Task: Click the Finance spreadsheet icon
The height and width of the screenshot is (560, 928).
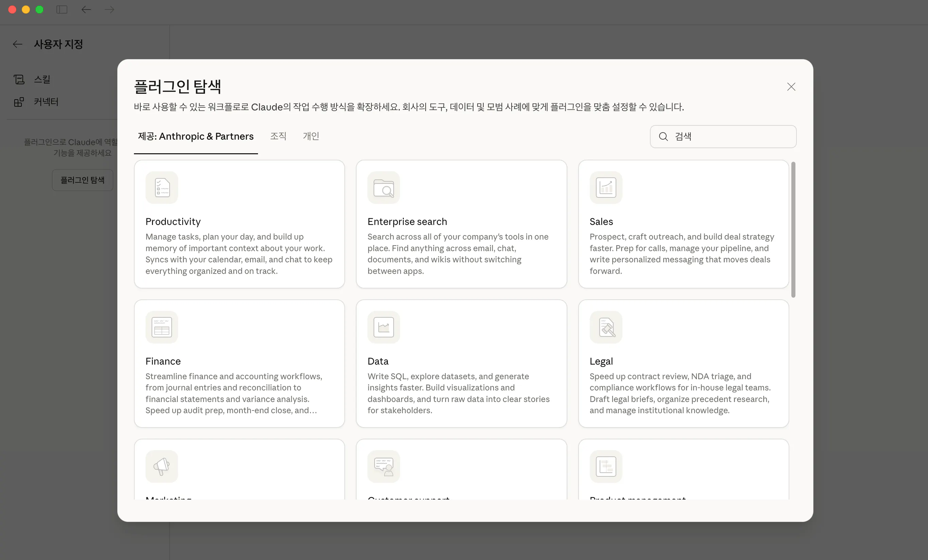Action: 161,327
